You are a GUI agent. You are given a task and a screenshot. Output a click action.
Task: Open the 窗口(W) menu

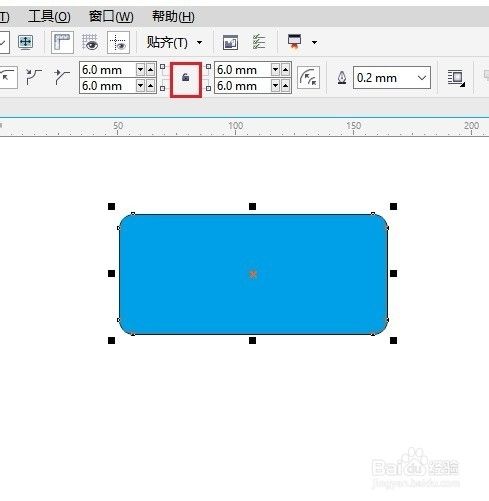[x=111, y=16]
